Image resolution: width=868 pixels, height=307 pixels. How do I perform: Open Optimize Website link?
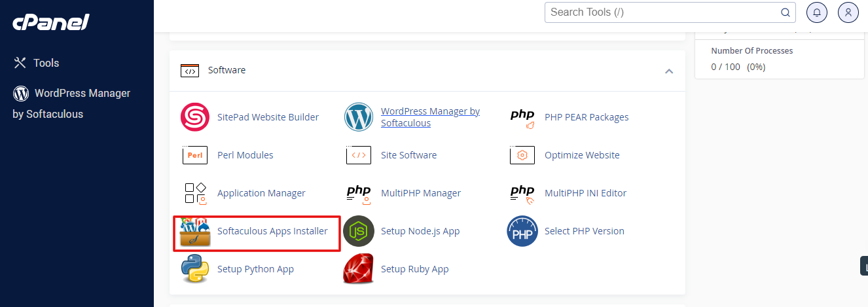pos(582,155)
